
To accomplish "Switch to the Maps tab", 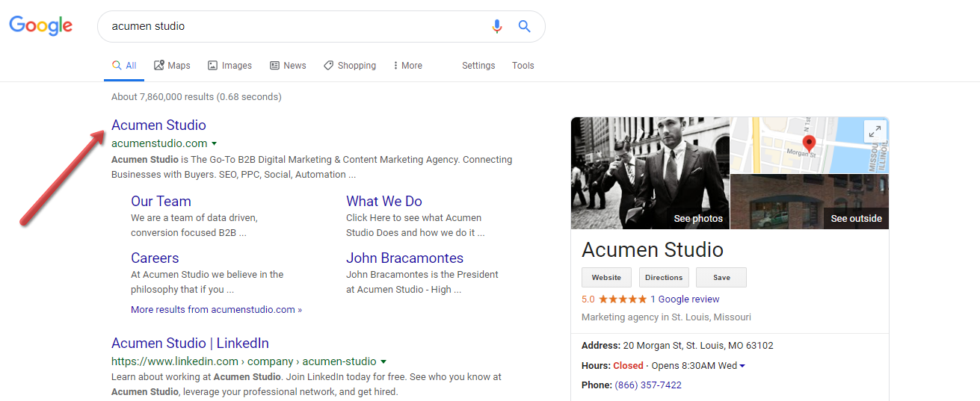I will pos(172,66).
